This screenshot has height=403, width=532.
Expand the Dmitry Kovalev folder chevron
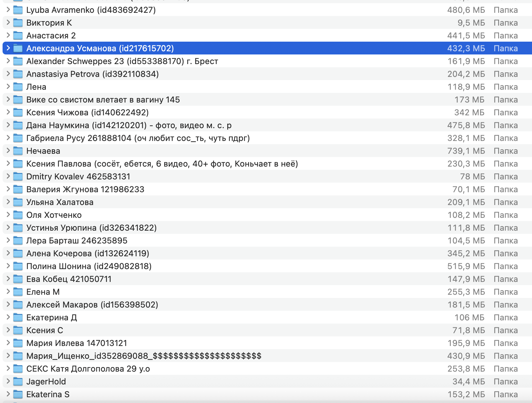tap(8, 176)
